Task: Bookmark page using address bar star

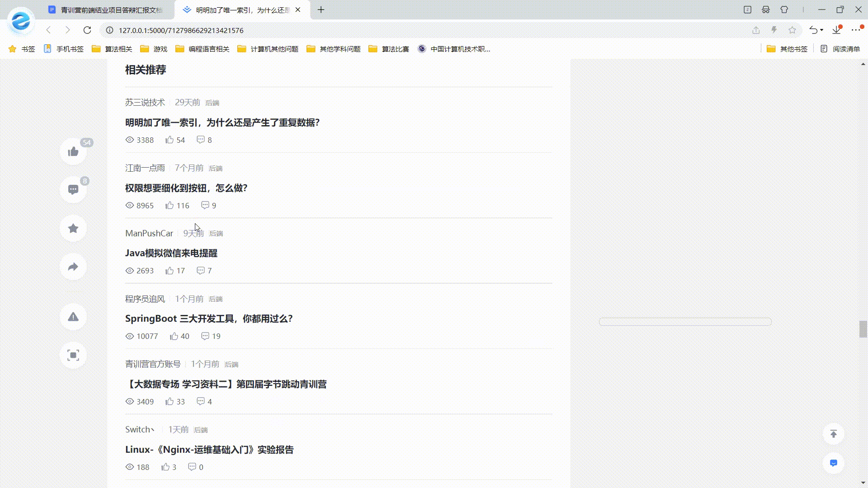Action: point(792,30)
